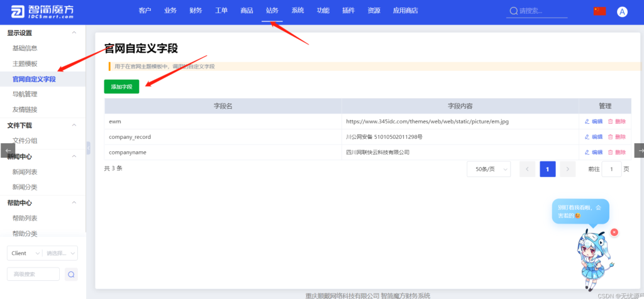Viewport: 644px width, 299px height.
Task: Click the 字段名 column header
Action: (223, 106)
